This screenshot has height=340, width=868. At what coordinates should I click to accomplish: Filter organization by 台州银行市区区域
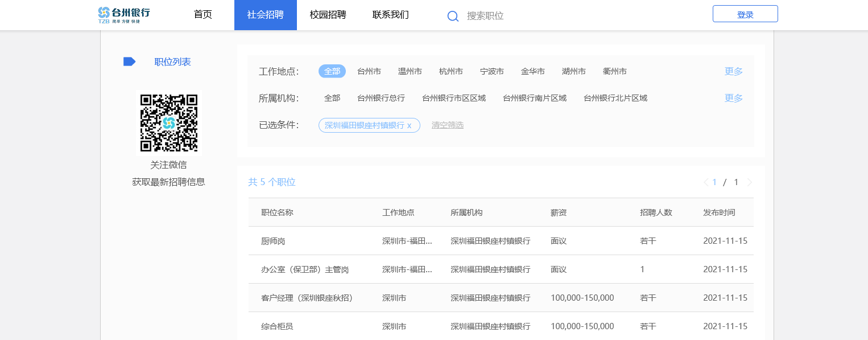454,98
